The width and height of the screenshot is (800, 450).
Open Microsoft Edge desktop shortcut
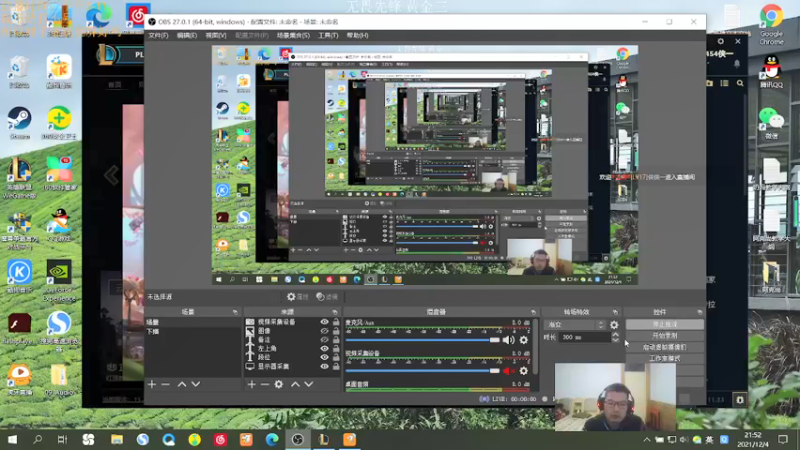(98, 18)
